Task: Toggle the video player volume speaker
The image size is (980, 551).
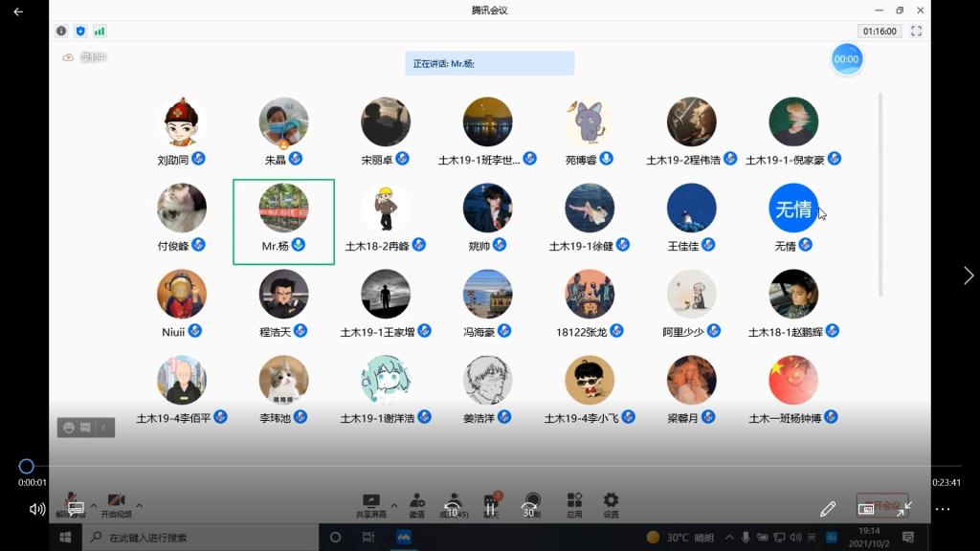Action: [x=37, y=509]
